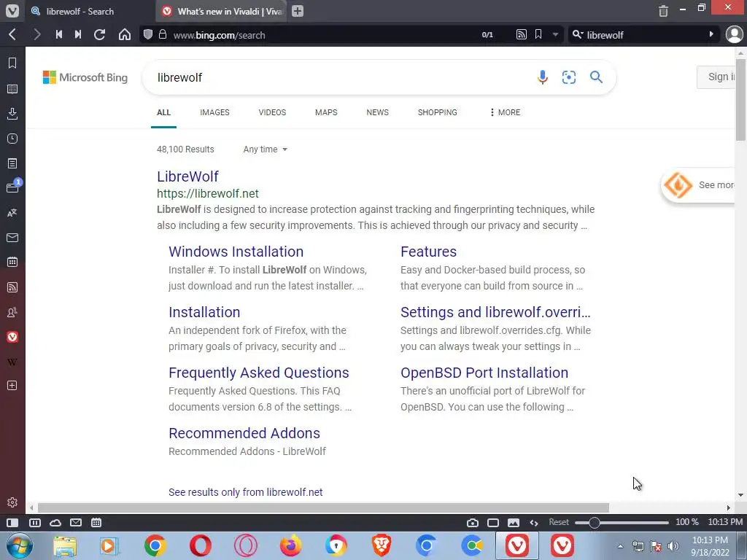
Task: Click the Fast Forward button
Action: click(x=78, y=34)
